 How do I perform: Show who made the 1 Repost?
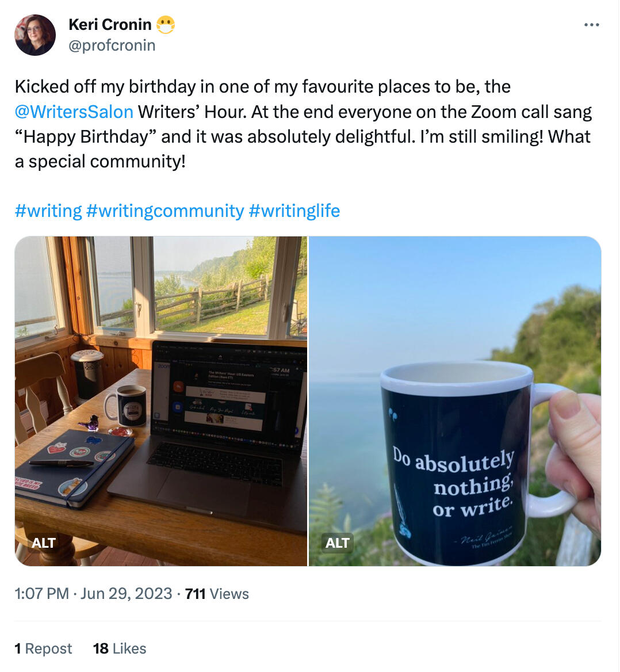tap(43, 648)
